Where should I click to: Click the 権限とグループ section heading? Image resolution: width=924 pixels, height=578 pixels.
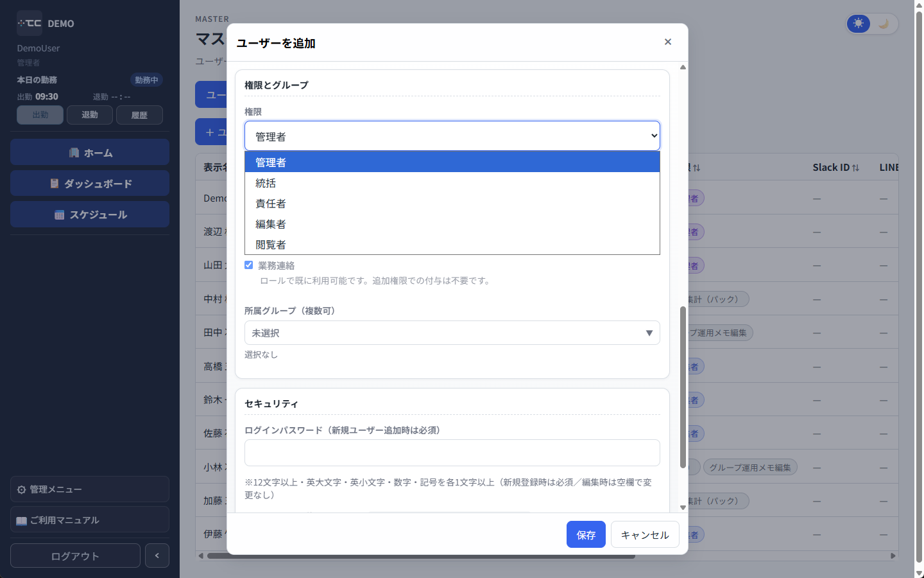tap(277, 85)
